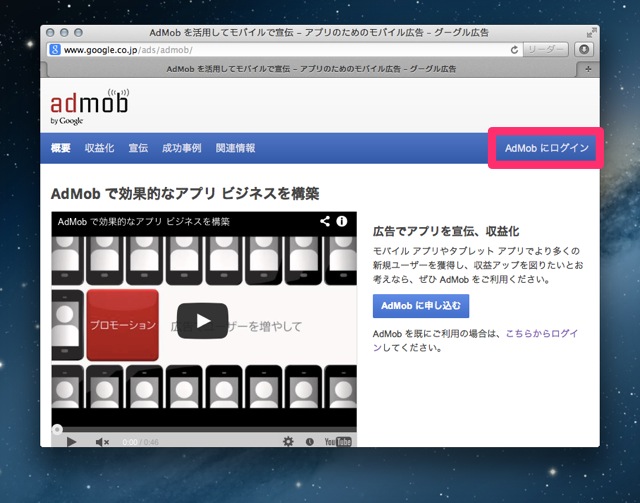Click the heading 広告でアプリを宣伝、収益化
640x503 pixels.
click(446, 231)
